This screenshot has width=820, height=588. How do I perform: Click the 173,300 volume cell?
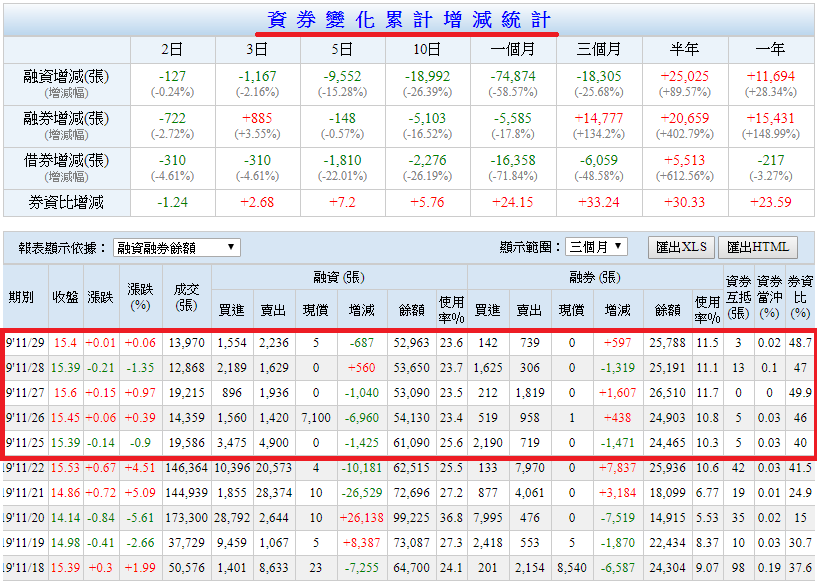[187, 518]
